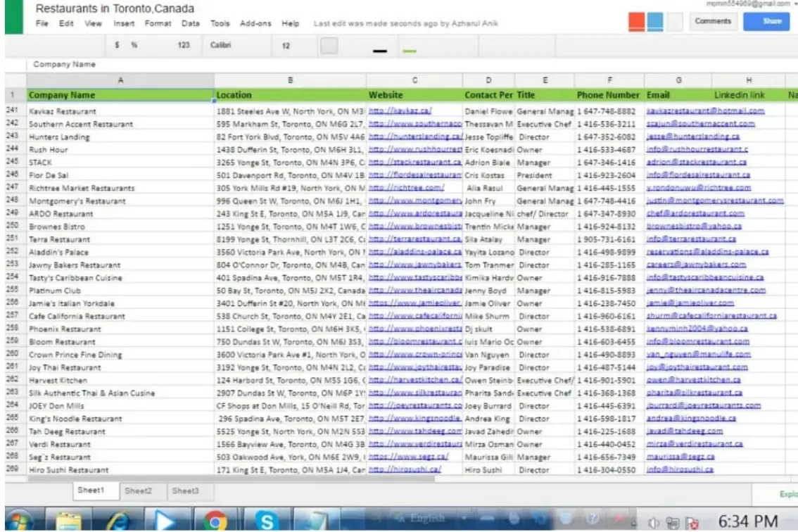The image size is (798, 532).
Task: Open the Windows Start menu
Action: tap(19, 521)
